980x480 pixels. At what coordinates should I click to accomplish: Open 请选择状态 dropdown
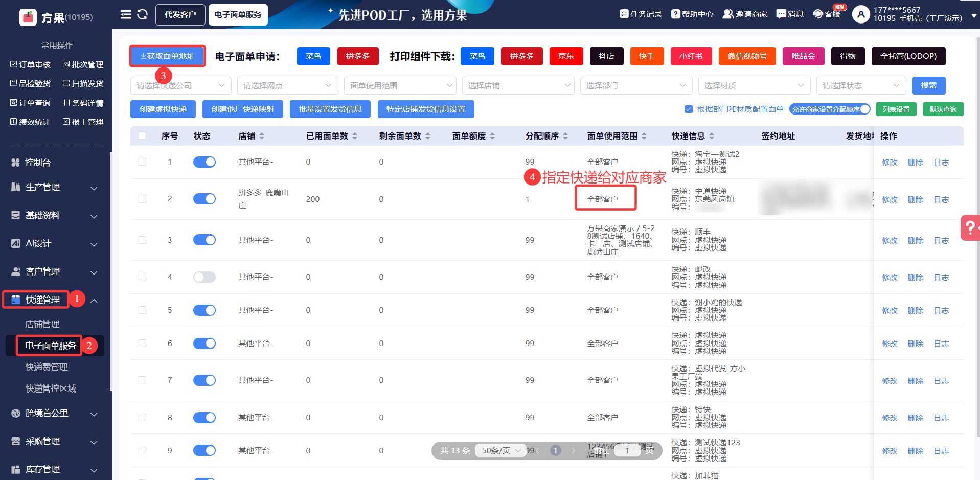coord(861,85)
